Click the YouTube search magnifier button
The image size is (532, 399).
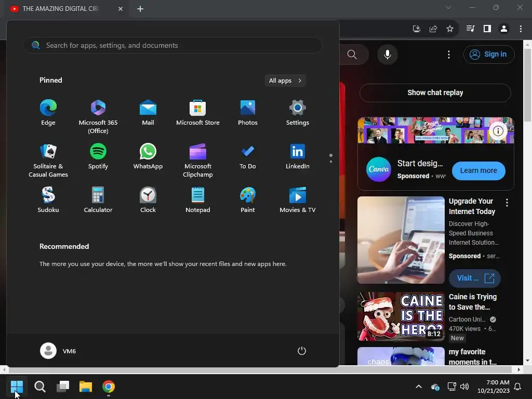(353, 54)
